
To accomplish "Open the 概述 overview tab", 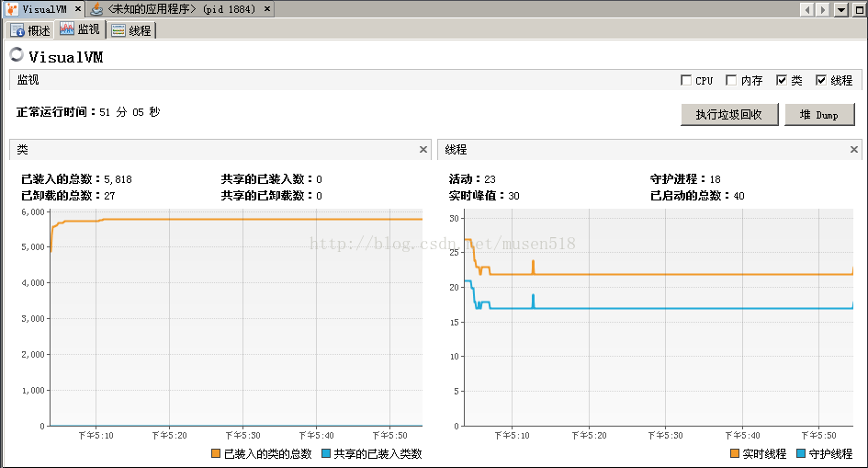I will point(31,30).
